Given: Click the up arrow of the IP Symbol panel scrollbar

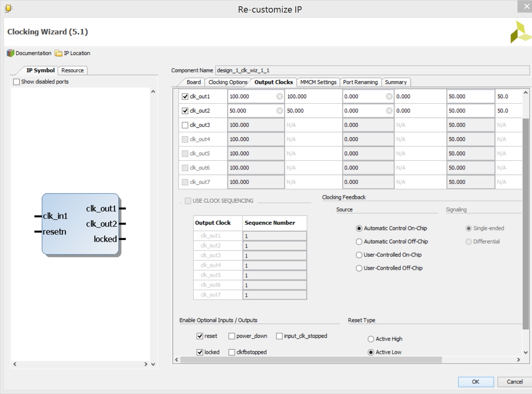Looking at the screenshot, I should 153,92.
